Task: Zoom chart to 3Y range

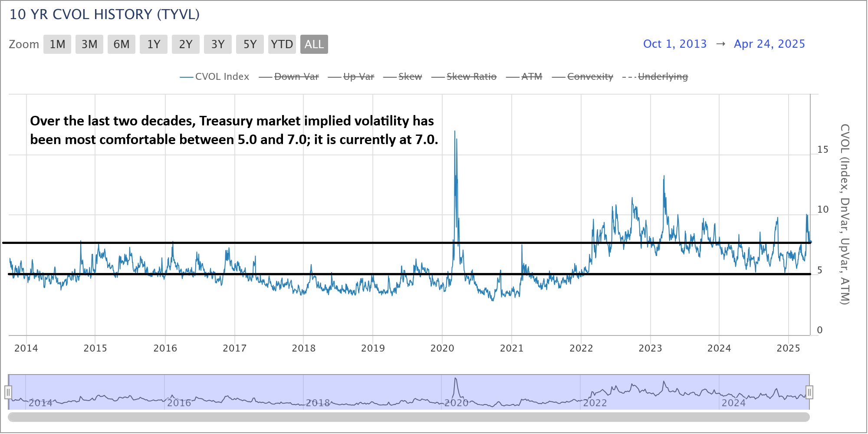Action: click(218, 44)
